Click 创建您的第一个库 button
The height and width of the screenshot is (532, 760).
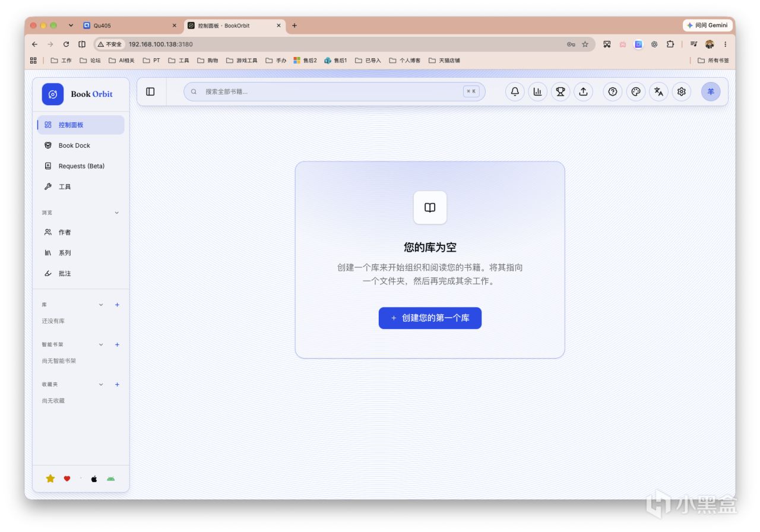tap(430, 318)
